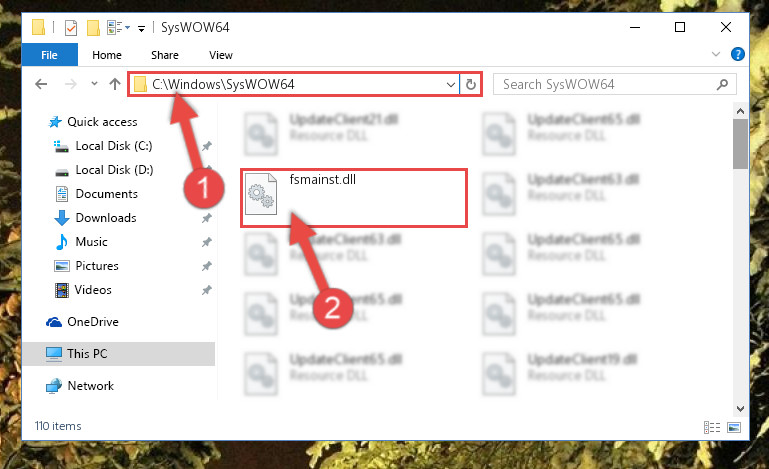The height and width of the screenshot is (469, 769).
Task: Switch to large thumbnails view icon
Action: click(x=734, y=427)
